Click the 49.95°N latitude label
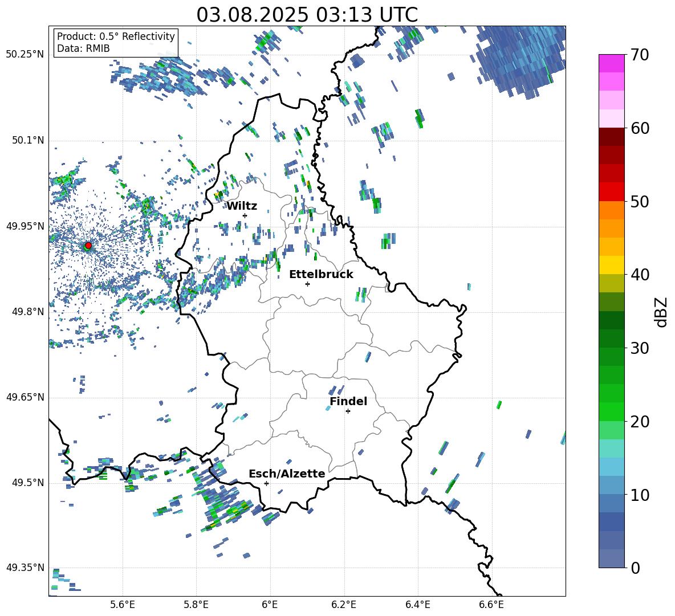 pyautogui.click(x=25, y=226)
